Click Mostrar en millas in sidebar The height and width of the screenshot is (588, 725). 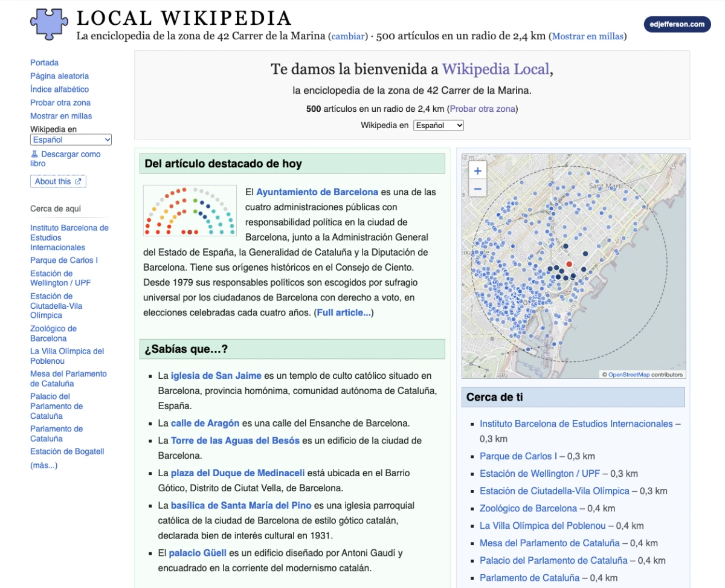point(61,116)
